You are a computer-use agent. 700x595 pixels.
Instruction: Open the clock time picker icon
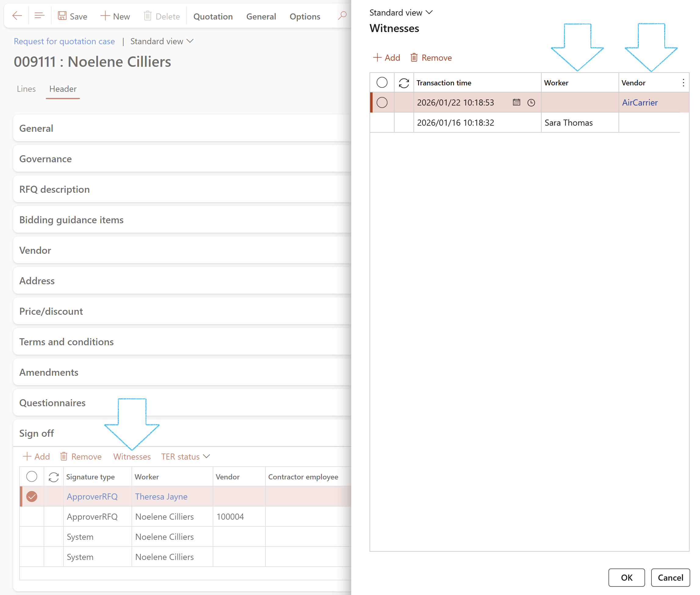(531, 102)
